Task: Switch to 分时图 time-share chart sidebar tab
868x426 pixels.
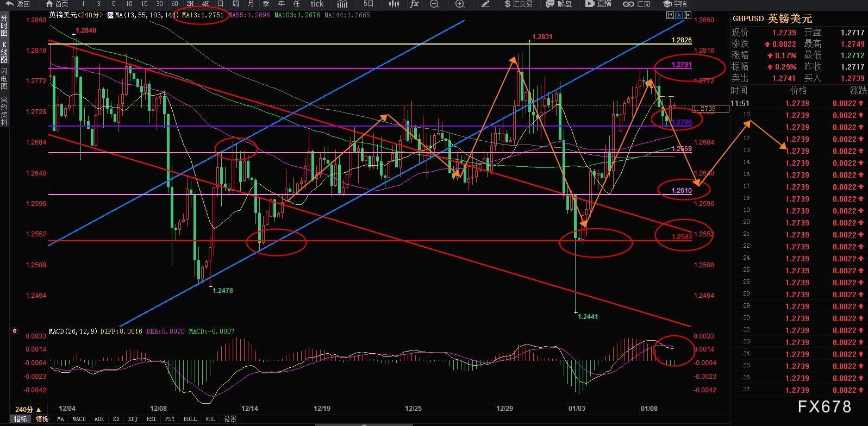Action: (4, 26)
